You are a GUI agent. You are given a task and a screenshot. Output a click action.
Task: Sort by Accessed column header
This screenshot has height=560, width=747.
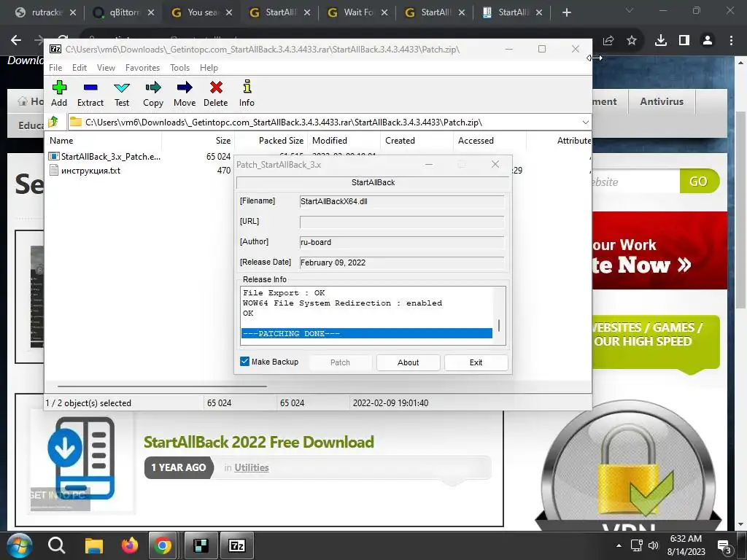(489, 141)
